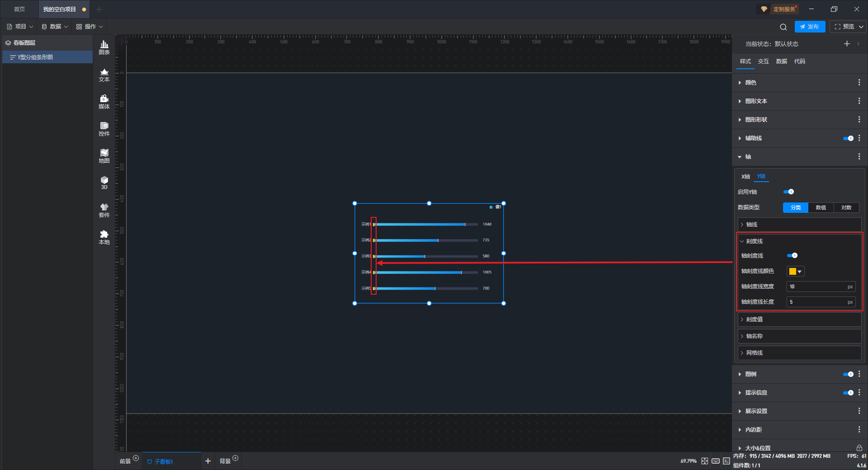The width and height of the screenshot is (868, 470).
Task: Click the keyboard shortcuts icon in status bar
Action: [x=716, y=461]
